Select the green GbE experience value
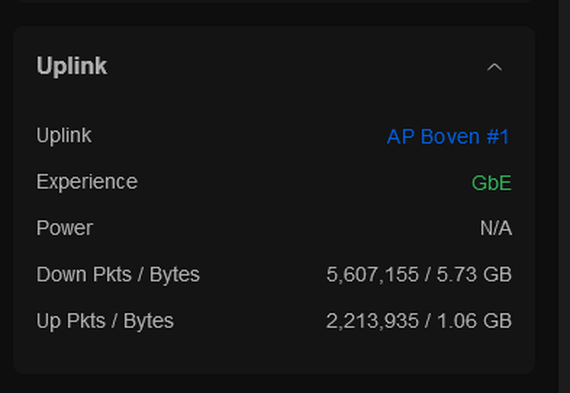570x393 pixels. (x=491, y=183)
